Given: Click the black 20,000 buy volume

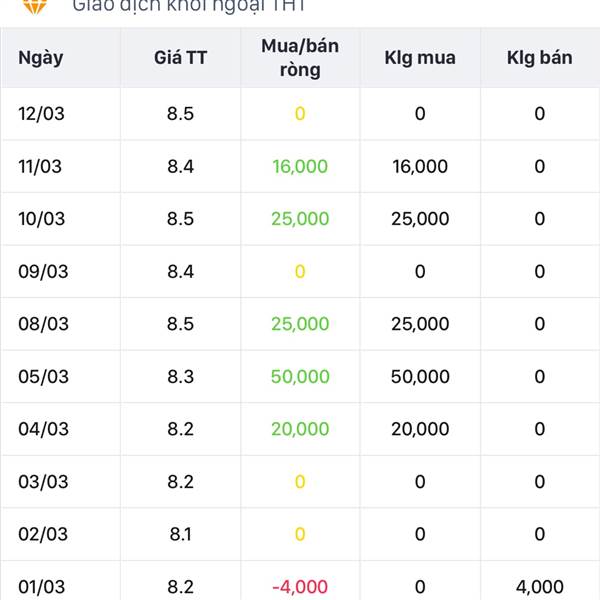Looking at the screenshot, I should click(420, 429).
